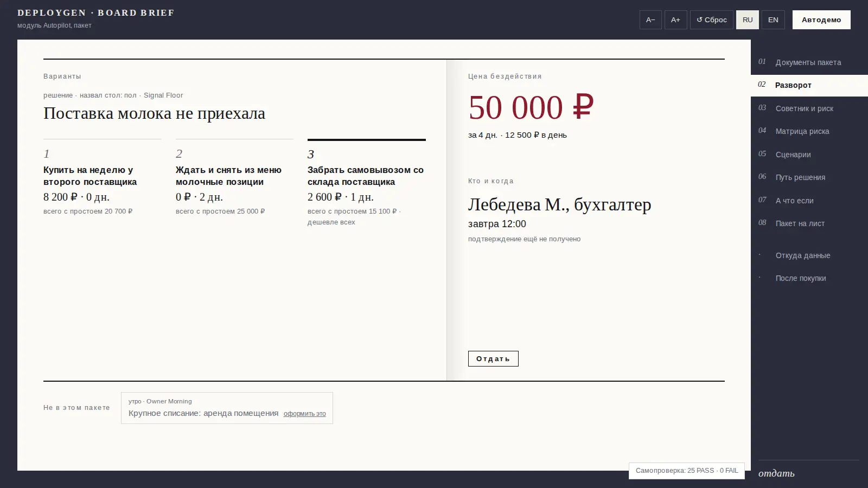Open А что если section
Screen dimensions: 868x488
[x=809, y=201]
